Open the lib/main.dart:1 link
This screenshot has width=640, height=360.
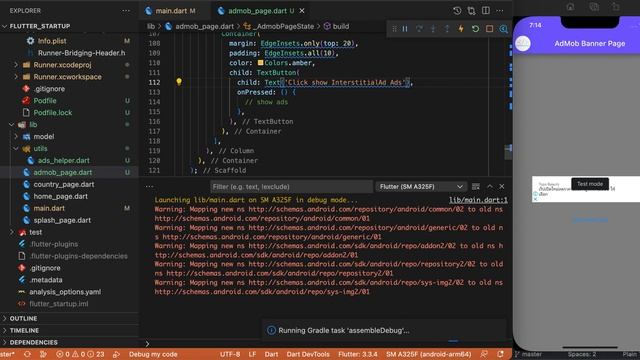pyautogui.click(x=478, y=200)
